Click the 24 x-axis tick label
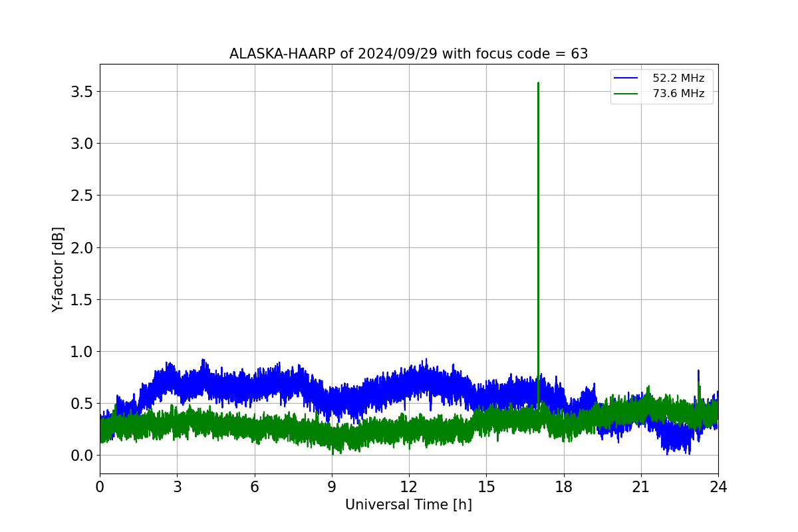This screenshot has height=532, width=798. tap(718, 487)
